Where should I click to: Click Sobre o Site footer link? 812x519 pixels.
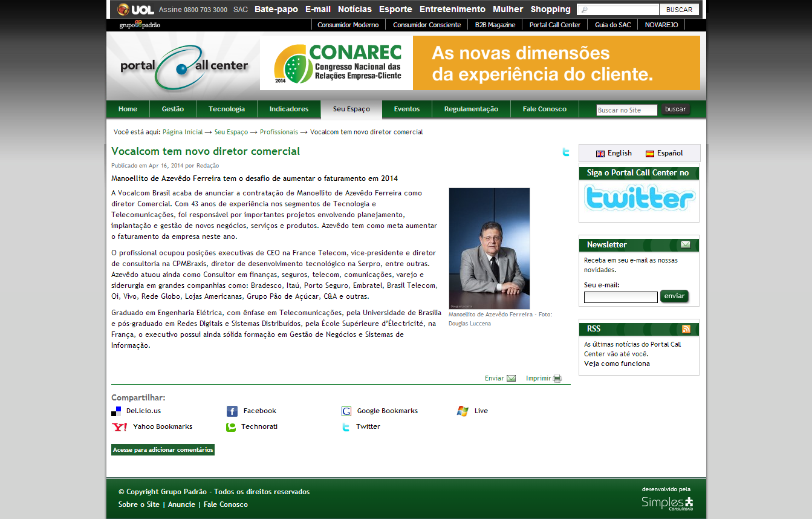(x=139, y=504)
